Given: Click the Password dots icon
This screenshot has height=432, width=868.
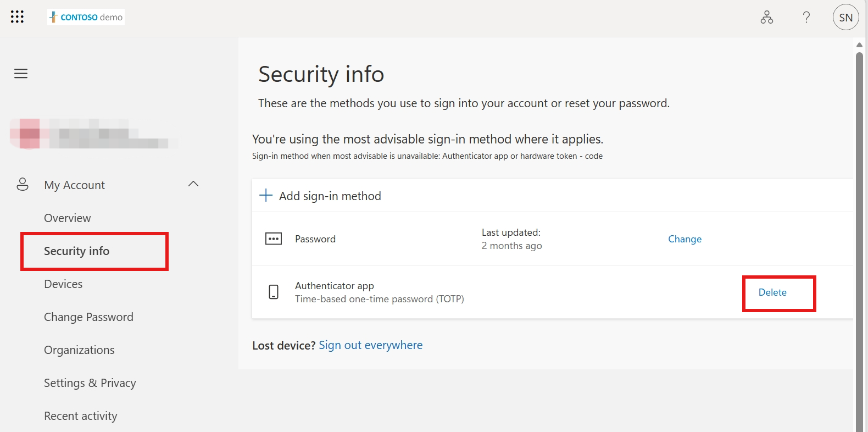Looking at the screenshot, I should (274, 239).
